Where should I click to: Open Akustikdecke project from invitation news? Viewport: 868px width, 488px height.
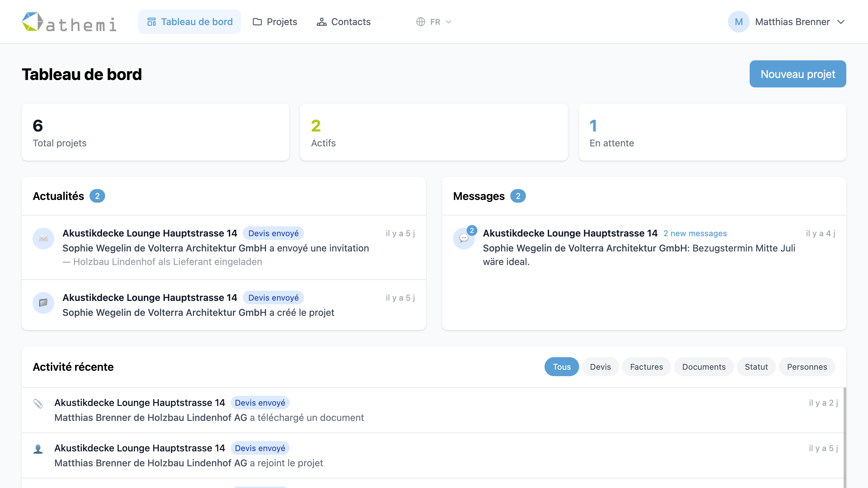click(150, 233)
